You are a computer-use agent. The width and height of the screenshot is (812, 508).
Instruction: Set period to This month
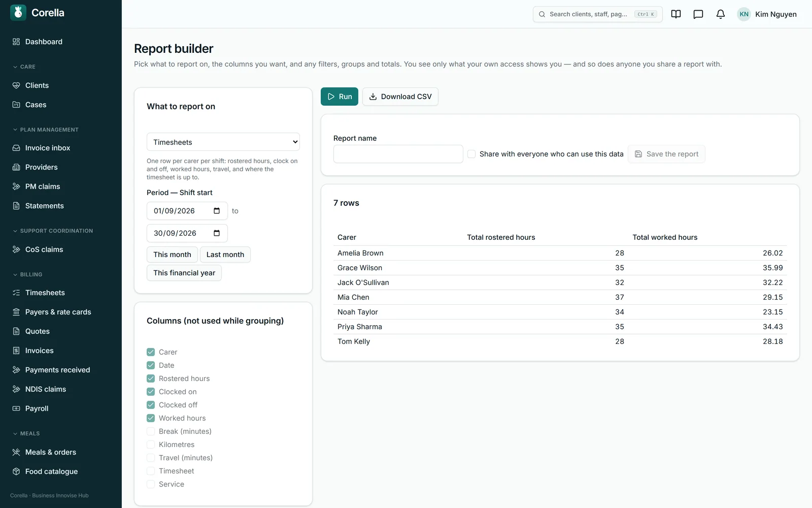(x=172, y=255)
